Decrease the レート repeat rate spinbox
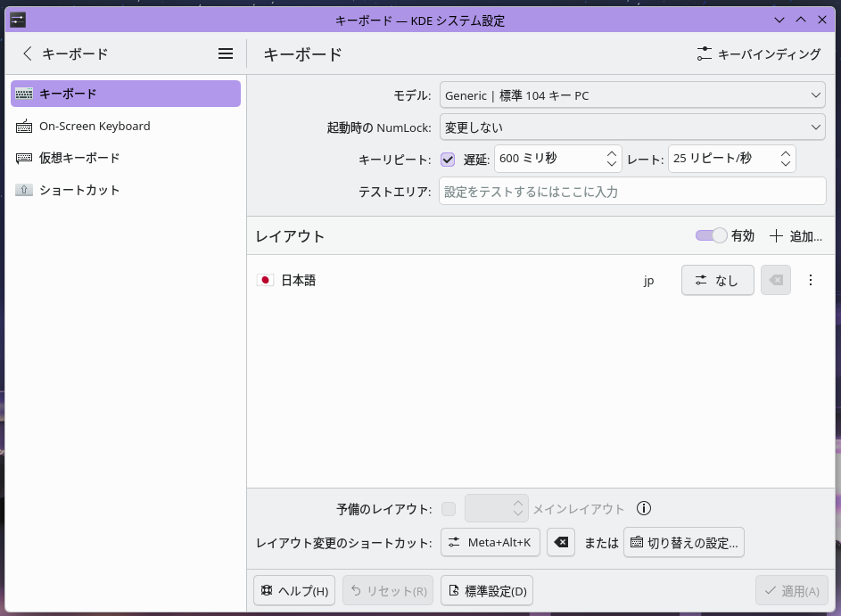841x616 pixels. coord(785,164)
